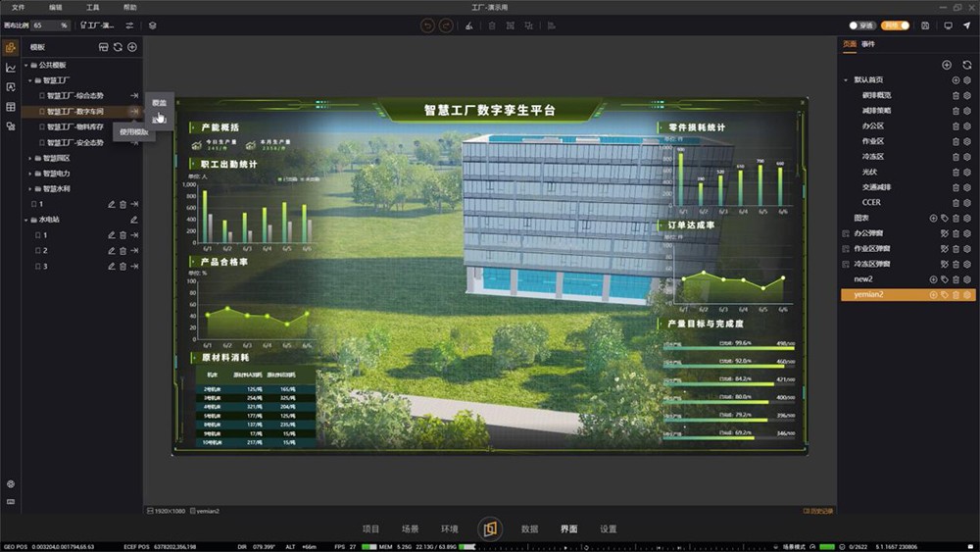
Task: Click the redo arrow in top toolbar
Action: pyautogui.click(x=446, y=25)
